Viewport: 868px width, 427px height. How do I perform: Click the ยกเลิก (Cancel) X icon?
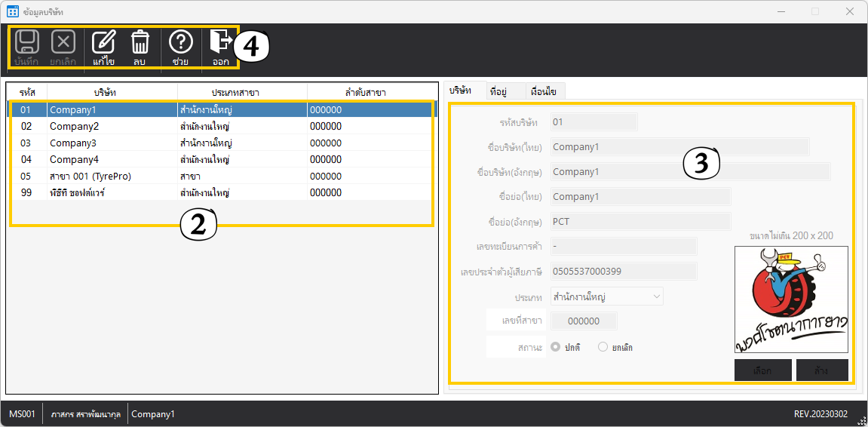tap(63, 42)
